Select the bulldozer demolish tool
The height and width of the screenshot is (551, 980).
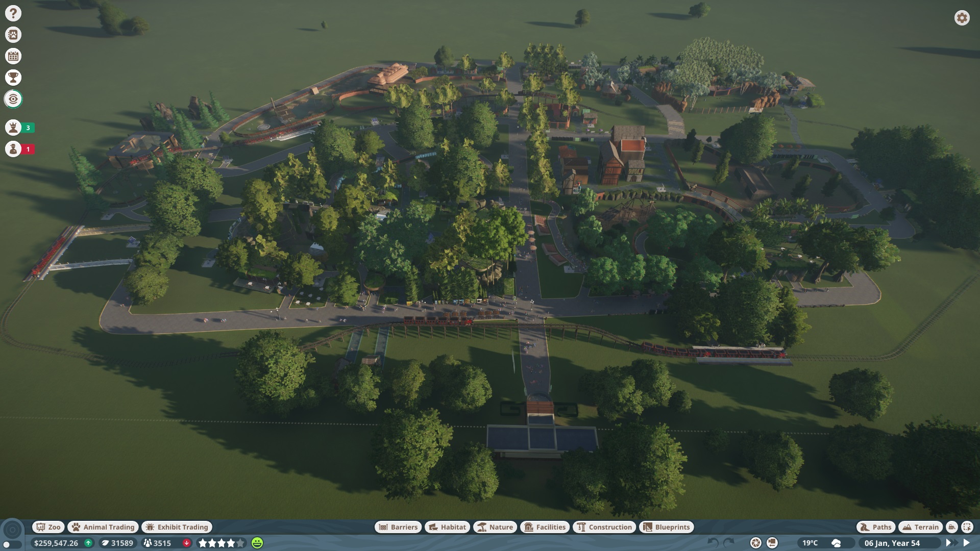952,527
